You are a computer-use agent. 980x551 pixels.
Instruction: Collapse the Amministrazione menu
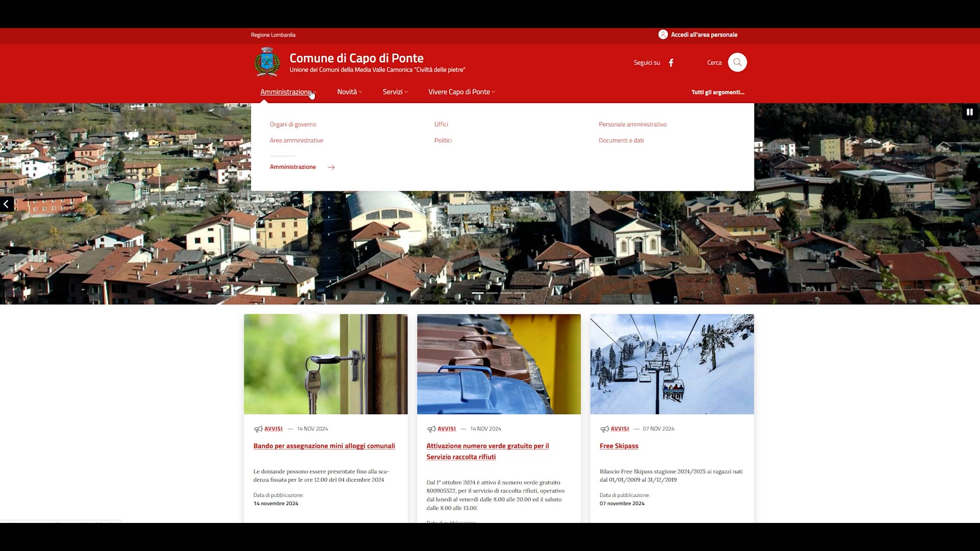tap(288, 92)
